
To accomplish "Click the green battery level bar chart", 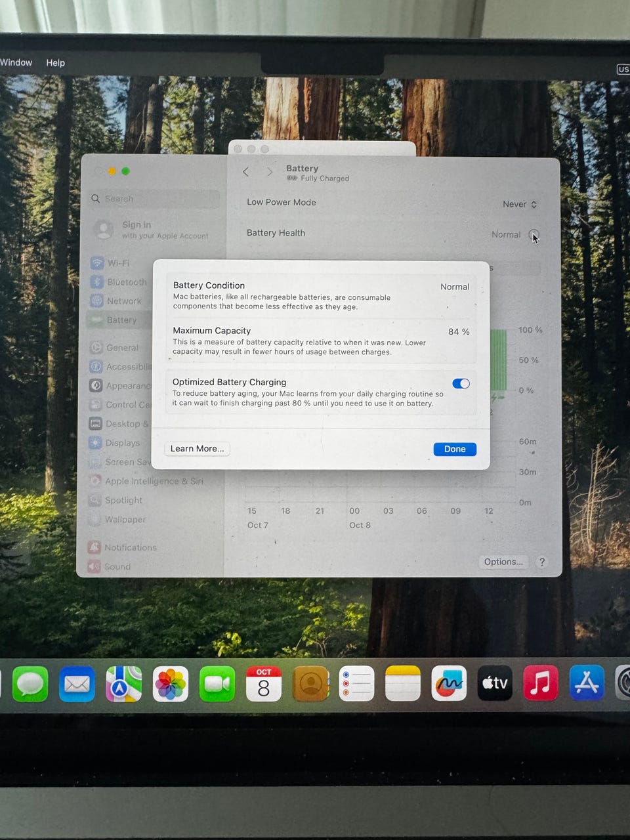I will tap(498, 360).
